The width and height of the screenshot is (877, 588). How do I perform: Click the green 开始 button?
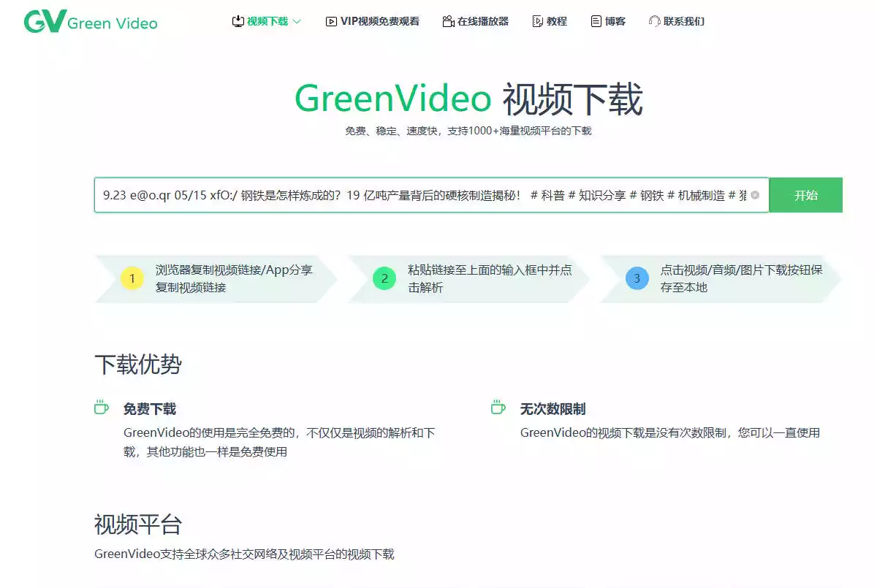(x=806, y=195)
